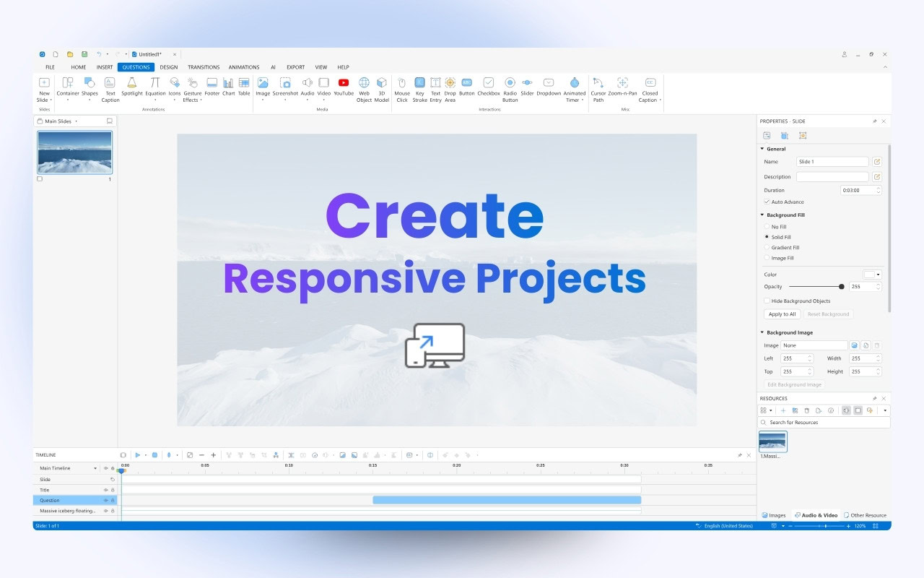924x578 pixels.
Task: Insert a Key Stroke interaction
Action: (x=419, y=90)
